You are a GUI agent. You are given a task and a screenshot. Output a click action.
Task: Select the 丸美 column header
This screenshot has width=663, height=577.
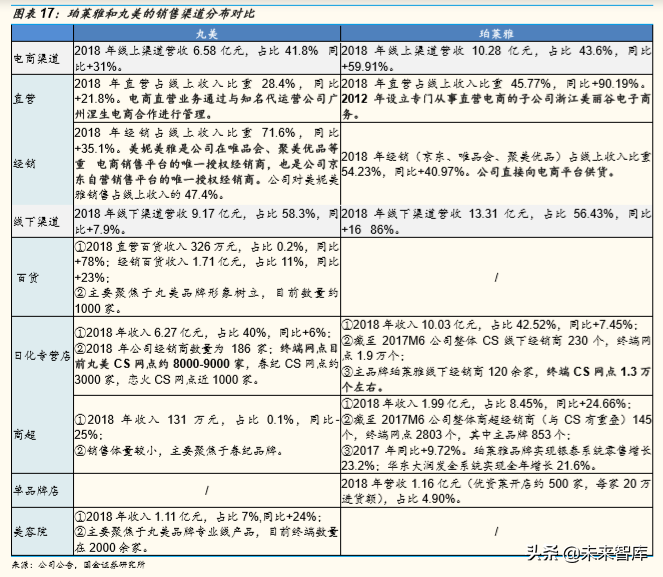(x=204, y=33)
